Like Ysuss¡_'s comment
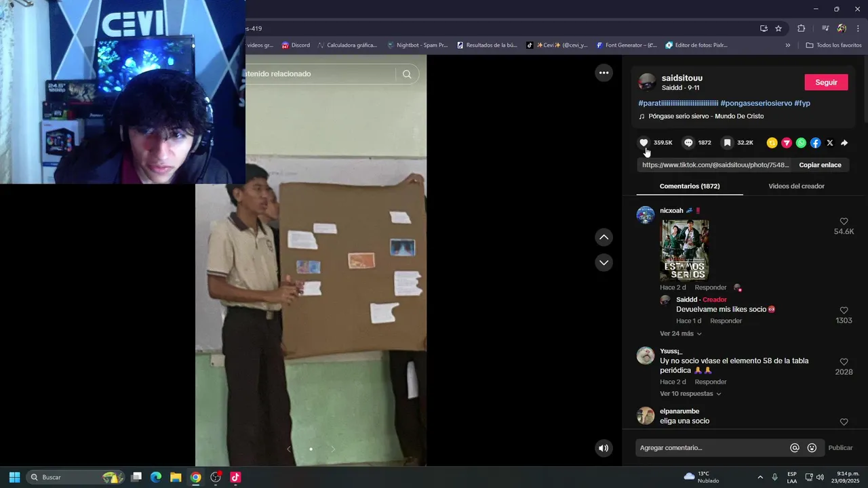Screen dimensions: 868x488 click(844, 362)
